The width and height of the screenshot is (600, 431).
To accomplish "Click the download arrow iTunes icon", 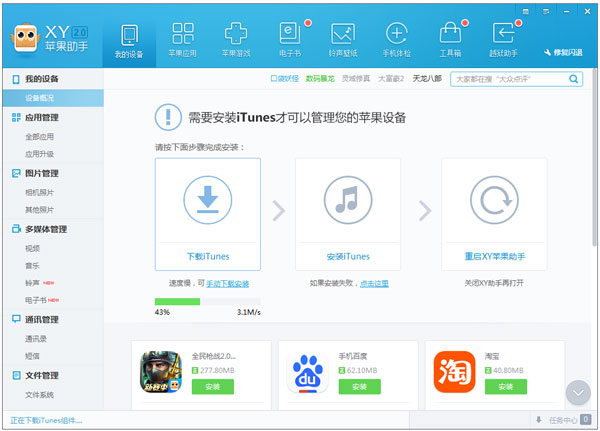I will [208, 200].
